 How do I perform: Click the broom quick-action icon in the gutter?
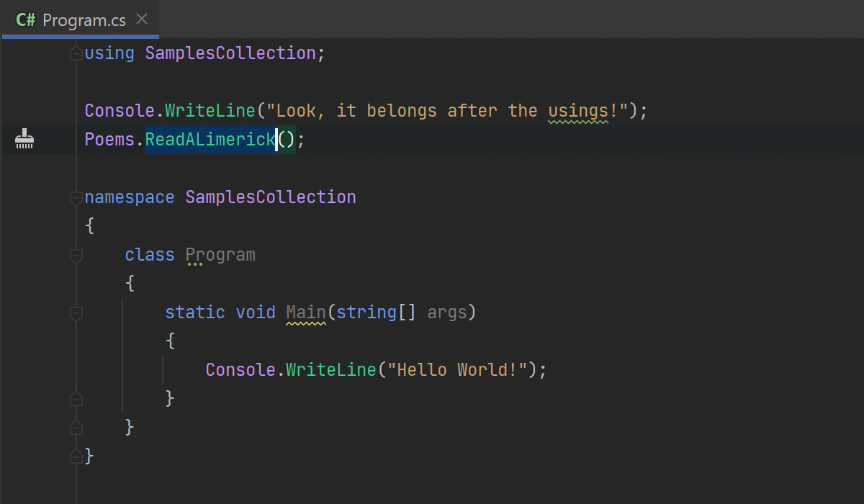(x=25, y=139)
